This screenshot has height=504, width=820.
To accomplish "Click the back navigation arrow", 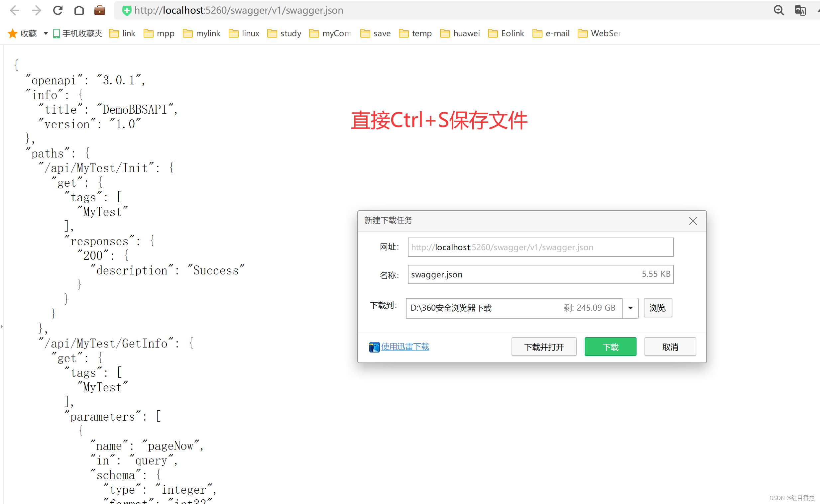I will [14, 10].
